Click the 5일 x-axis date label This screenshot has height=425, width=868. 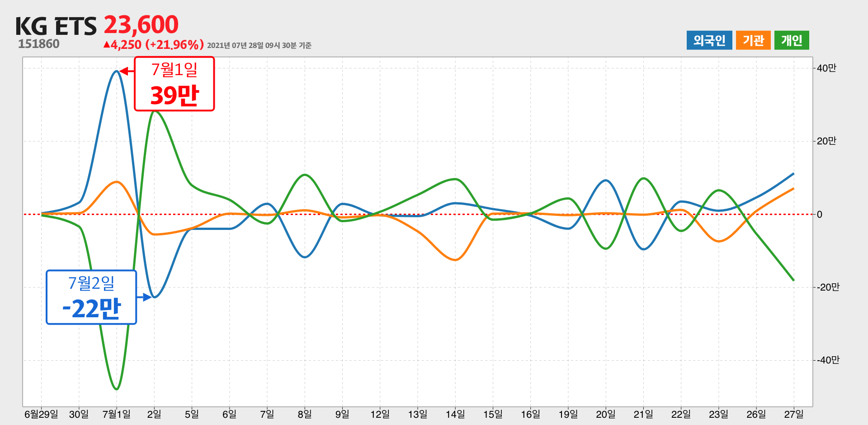pyautogui.click(x=192, y=414)
